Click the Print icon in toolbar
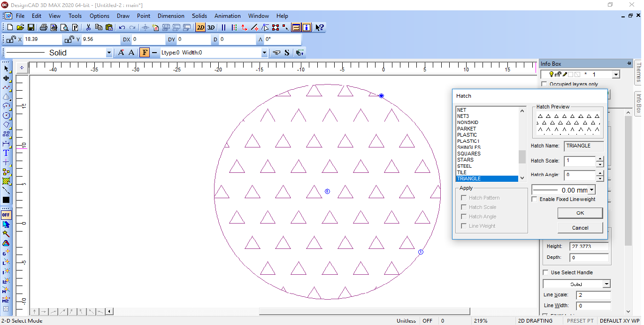This screenshot has width=644, height=325. tap(44, 28)
